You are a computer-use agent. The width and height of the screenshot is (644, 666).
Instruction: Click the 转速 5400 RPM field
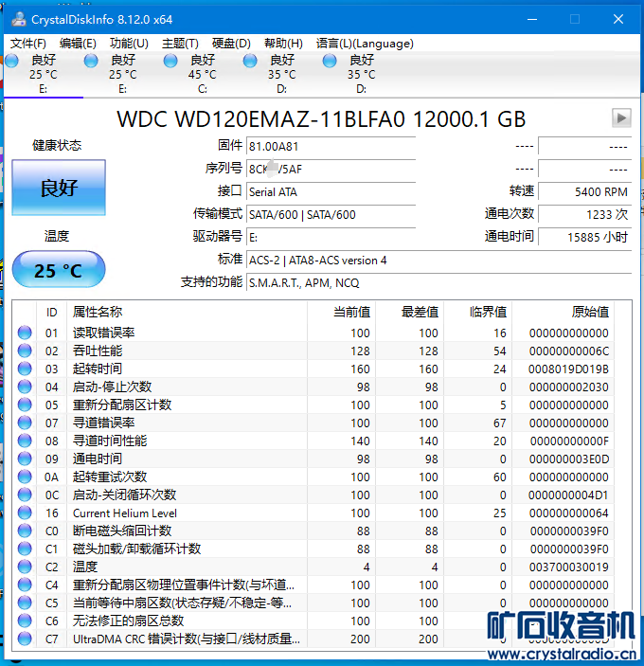pos(584,192)
